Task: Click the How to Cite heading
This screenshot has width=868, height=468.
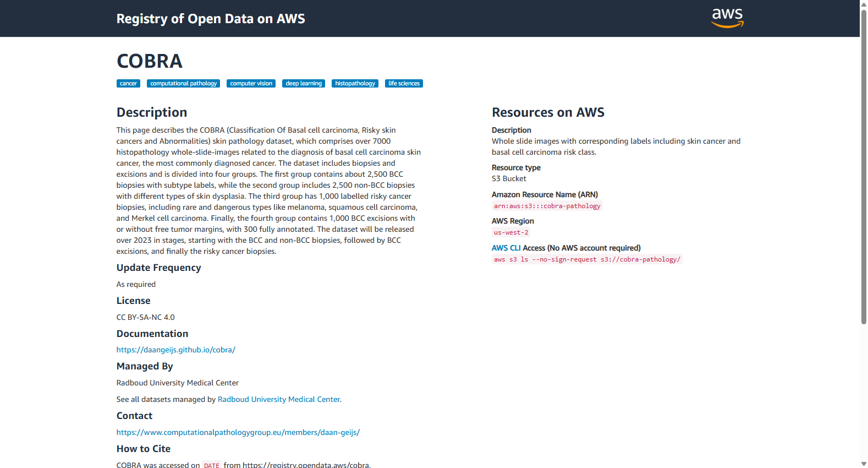Action: coord(144,449)
